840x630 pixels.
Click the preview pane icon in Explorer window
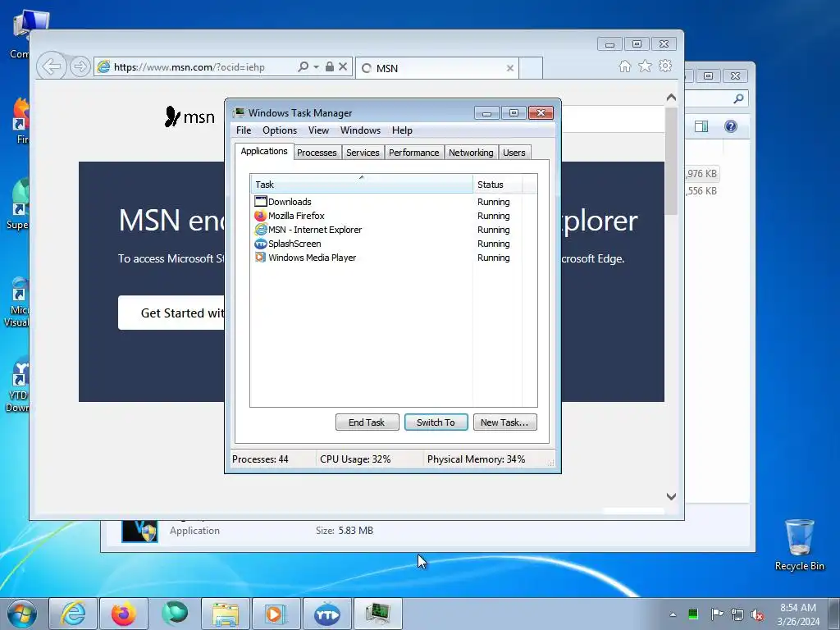pyautogui.click(x=701, y=126)
